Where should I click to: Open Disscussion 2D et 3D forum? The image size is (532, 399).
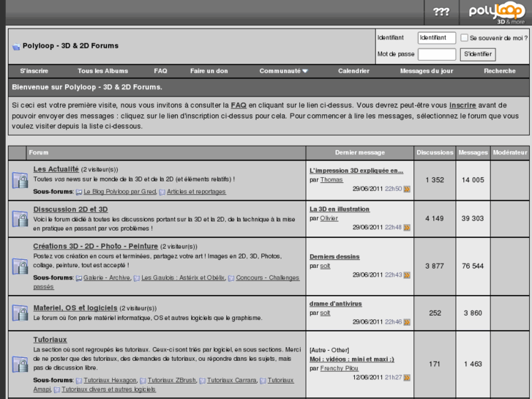pos(70,209)
